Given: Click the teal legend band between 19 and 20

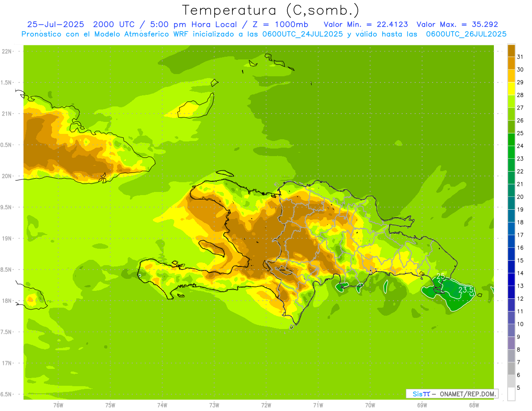Looking at the screenshot, I should [x=511, y=203].
